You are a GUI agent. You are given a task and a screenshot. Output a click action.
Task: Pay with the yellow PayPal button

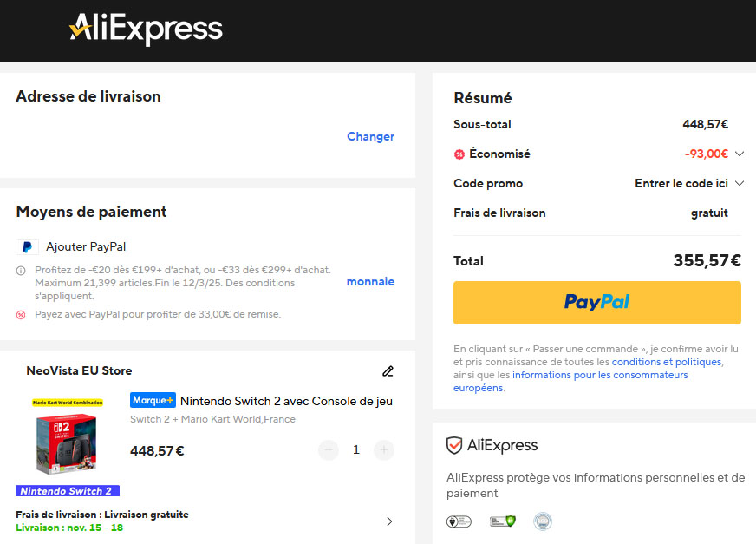point(596,302)
